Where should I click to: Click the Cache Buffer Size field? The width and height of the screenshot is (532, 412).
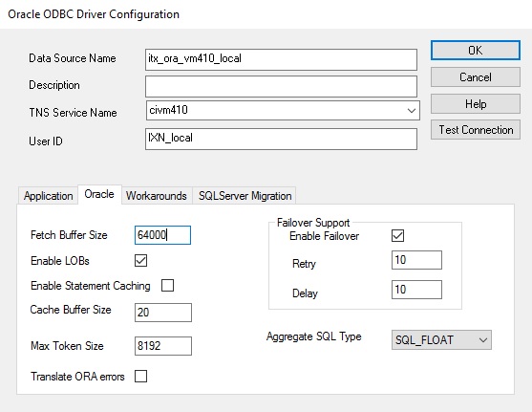click(163, 313)
